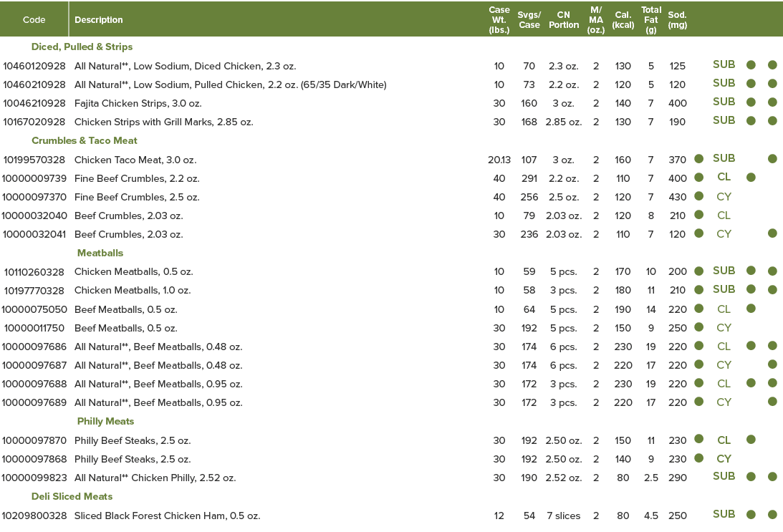The width and height of the screenshot is (783, 532).
Task: Click the first dot after SUB in All Natural Chicken Philly row
Action: point(751,477)
